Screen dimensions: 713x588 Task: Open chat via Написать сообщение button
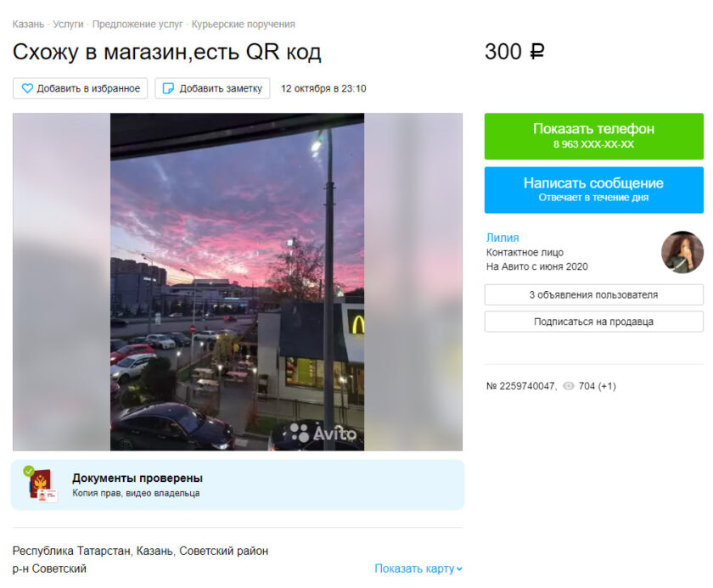coord(594,189)
